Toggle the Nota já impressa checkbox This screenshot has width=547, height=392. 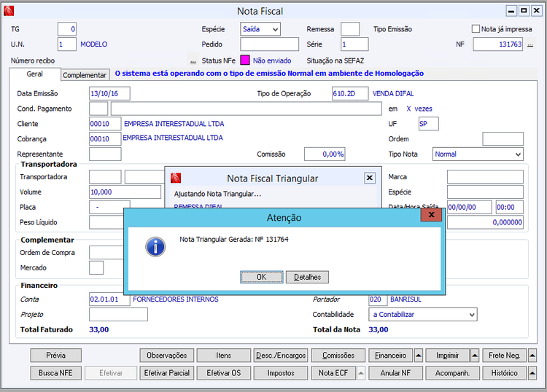(476, 29)
